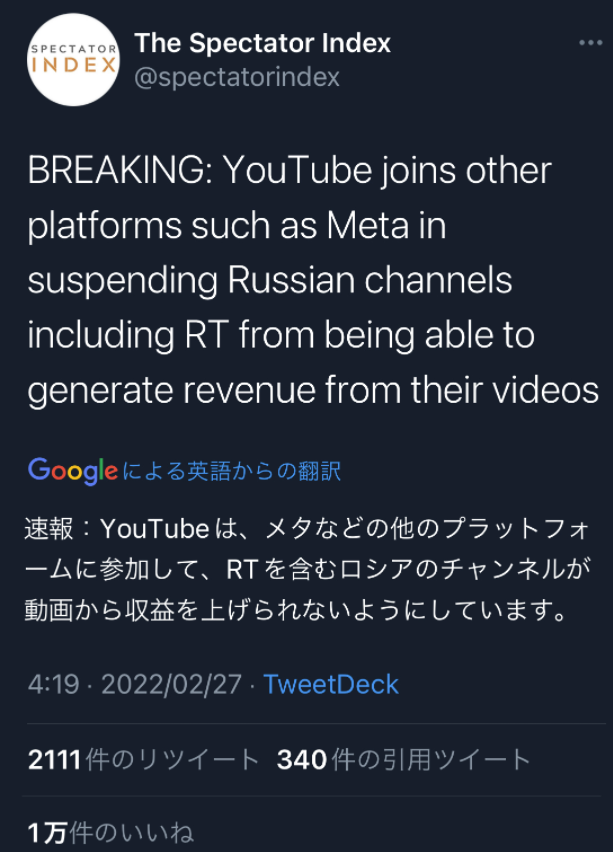Click the 4:19 tweet timestamp

[52, 685]
